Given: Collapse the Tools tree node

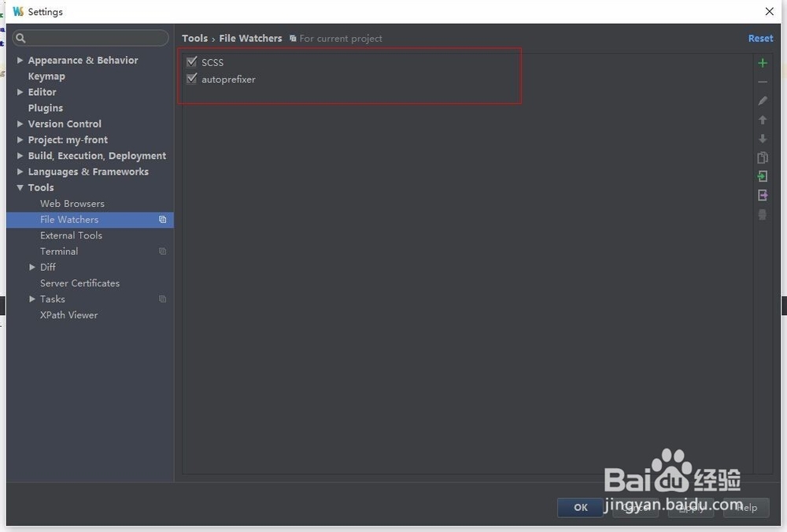Looking at the screenshot, I should (x=20, y=187).
